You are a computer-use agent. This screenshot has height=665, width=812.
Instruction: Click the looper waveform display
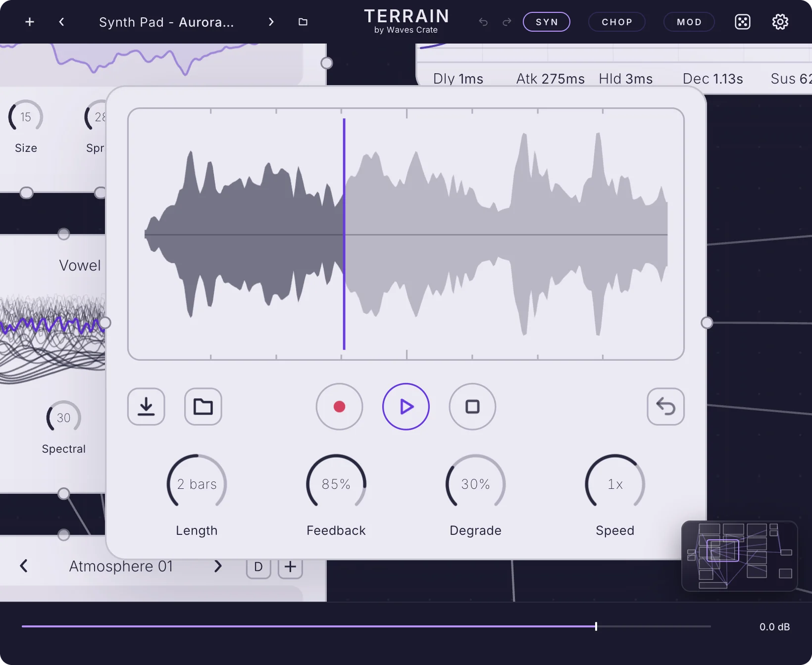tap(406, 234)
